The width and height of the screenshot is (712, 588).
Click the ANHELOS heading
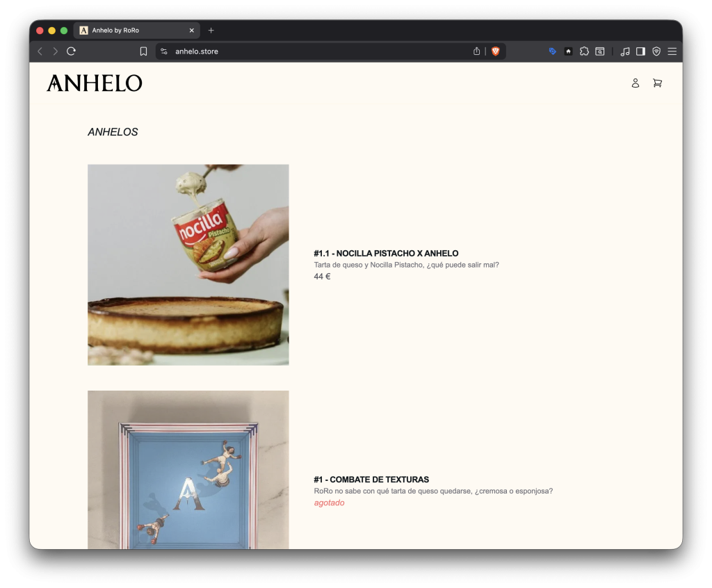pyautogui.click(x=113, y=132)
